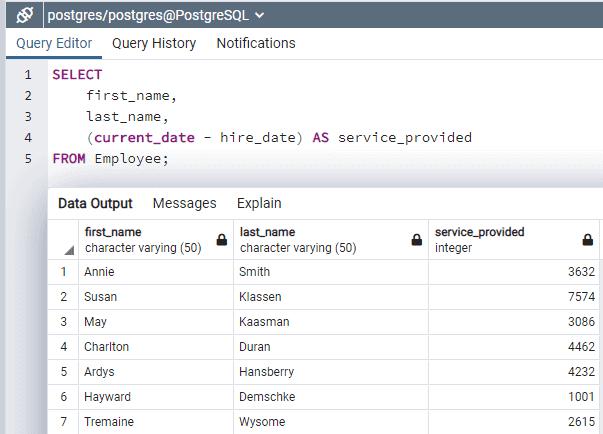Viewport: 603px width, 434px height.
Task: Select the last_name column header
Action: tap(318, 239)
